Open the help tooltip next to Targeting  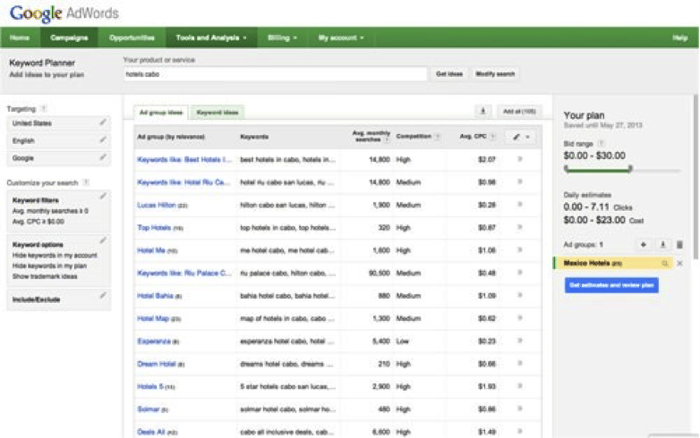[44, 108]
